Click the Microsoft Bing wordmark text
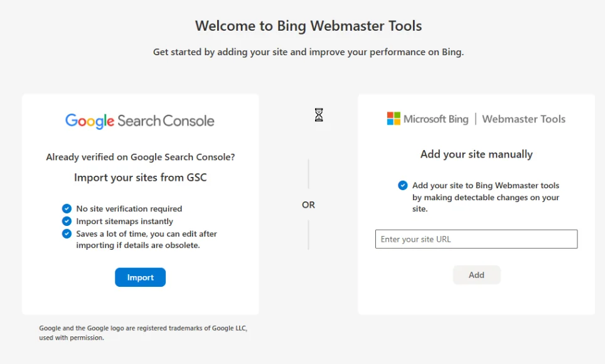Screen dimensions: 605x364 [436, 119]
